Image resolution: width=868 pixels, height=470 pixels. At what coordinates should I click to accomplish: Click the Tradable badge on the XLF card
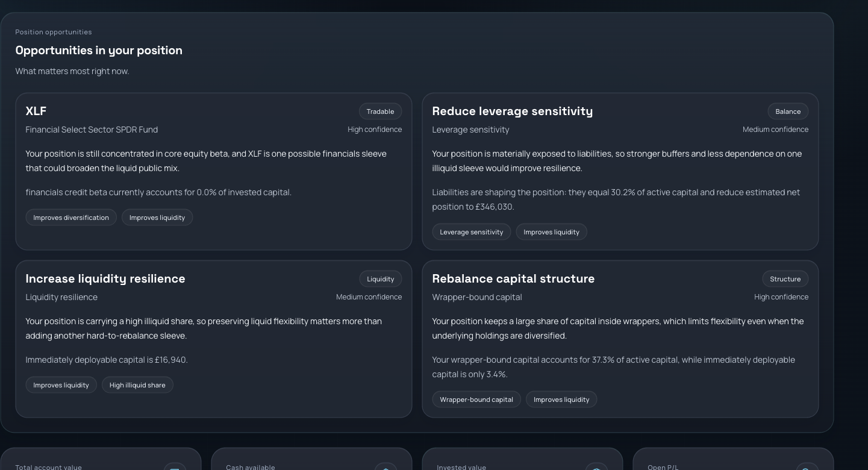tap(380, 111)
